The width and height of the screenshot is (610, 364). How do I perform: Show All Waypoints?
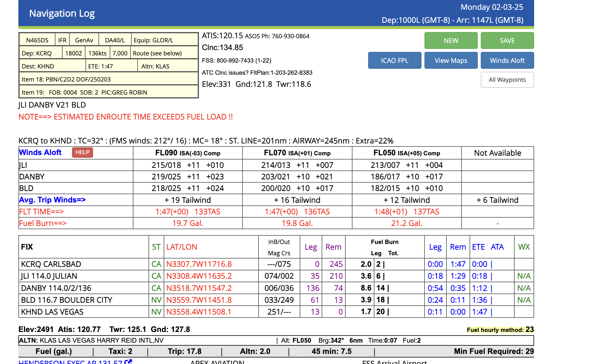point(507,80)
